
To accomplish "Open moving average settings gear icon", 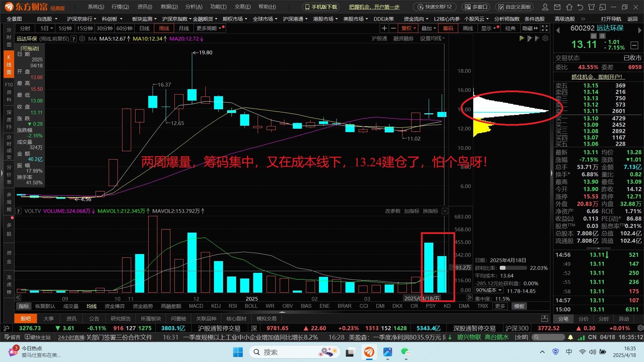I will [x=82, y=39].
